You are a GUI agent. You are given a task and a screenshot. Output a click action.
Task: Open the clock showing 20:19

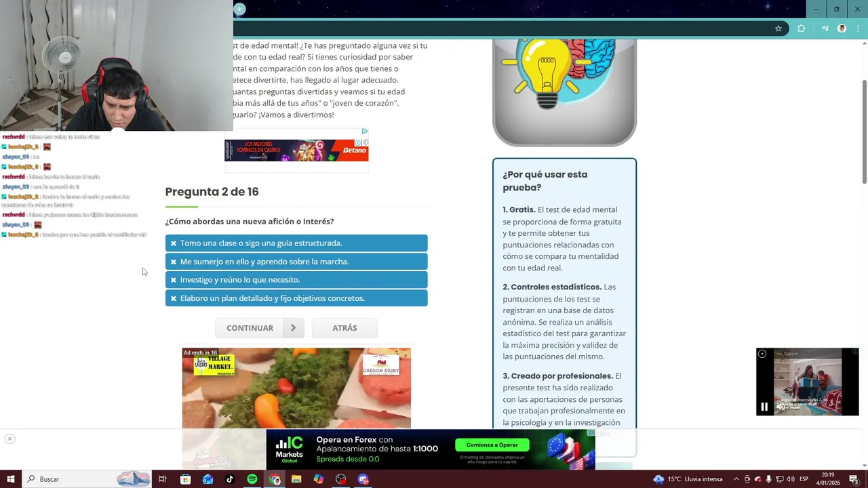(x=828, y=479)
